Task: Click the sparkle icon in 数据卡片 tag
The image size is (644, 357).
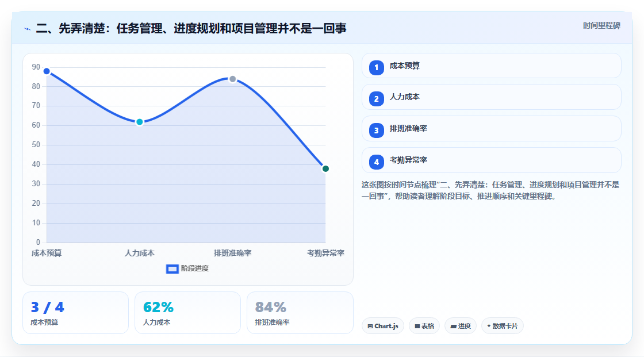Action: coord(489,326)
